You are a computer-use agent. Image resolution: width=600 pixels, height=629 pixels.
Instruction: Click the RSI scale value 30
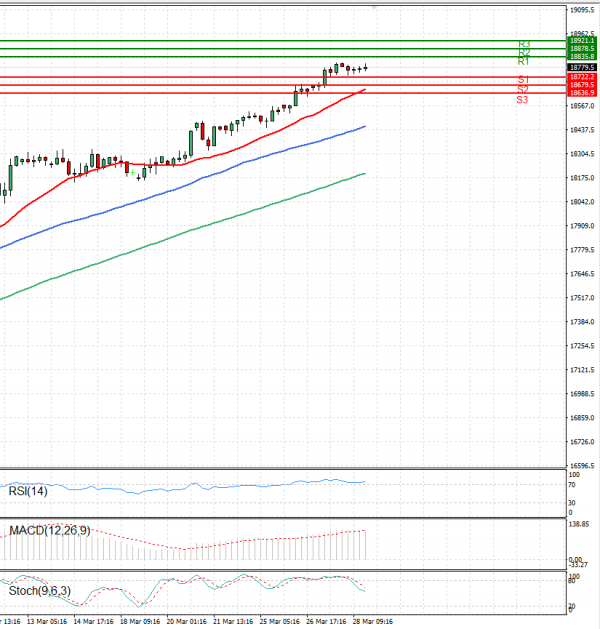click(x=572, y=503)
